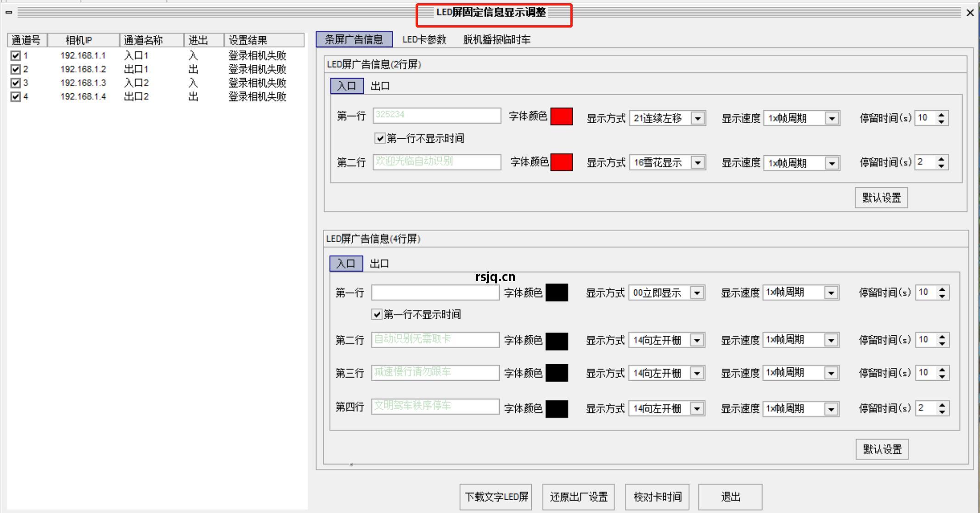Open the 14向左开栅 dropdown for 第四行
The width and height of the screenshot is (980, 513).
[697, 408]
